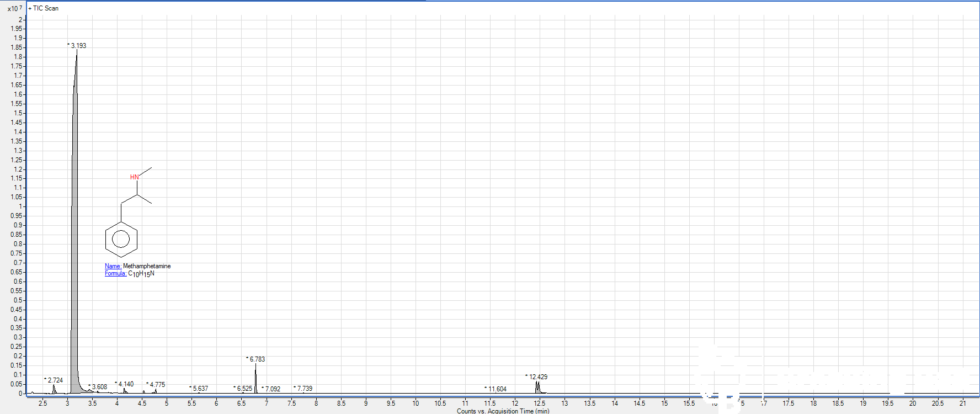Screen dimensions: 980x414
Task: Click the 6.525 peak annotation
Action: [x=244, y=389]
